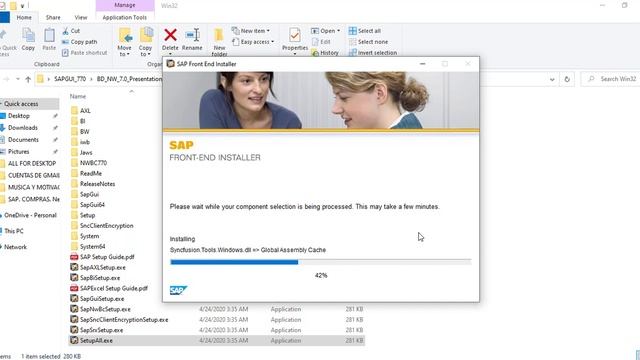Minimize the SAP Front End Installer

(x=422, y=64)
